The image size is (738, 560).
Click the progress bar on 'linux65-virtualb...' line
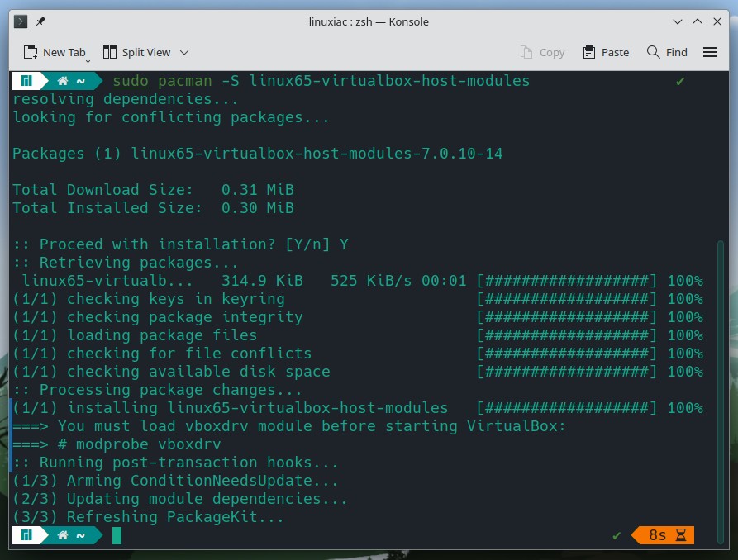(567, 281)
